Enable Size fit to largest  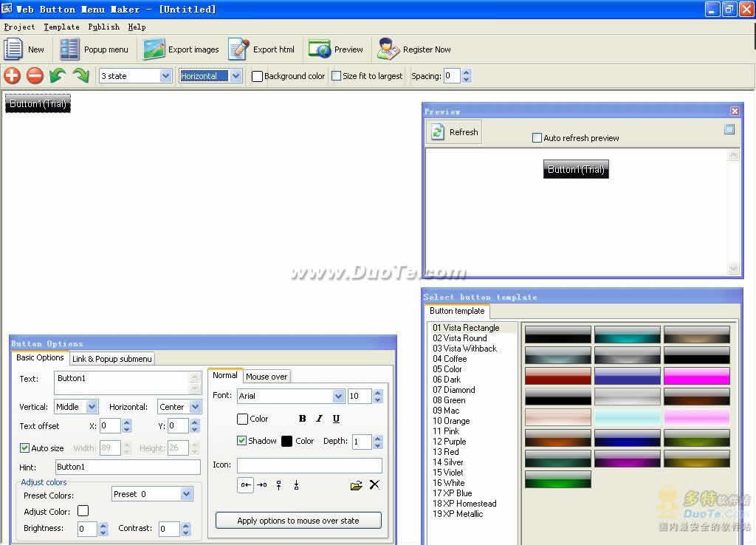tap(337, 76)
